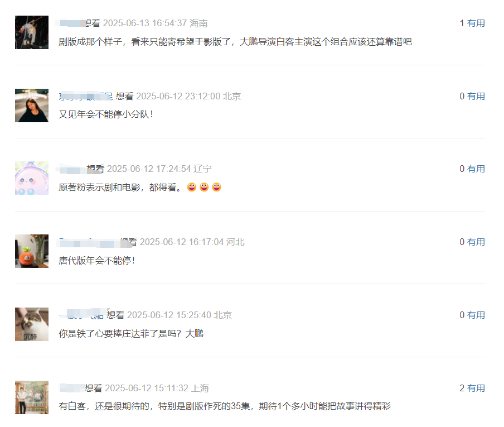Click comment text 唐代版年会不能停!

click(x=97, y=260)
